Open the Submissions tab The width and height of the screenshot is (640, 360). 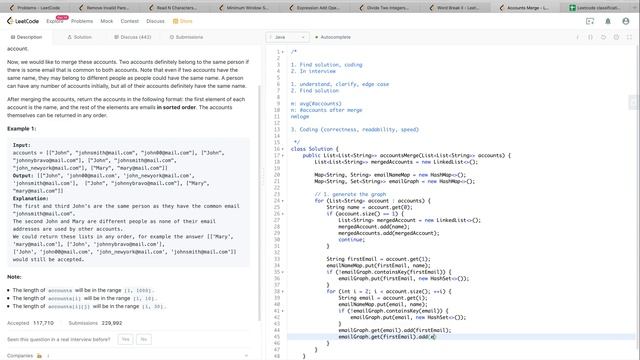(187, 37)
